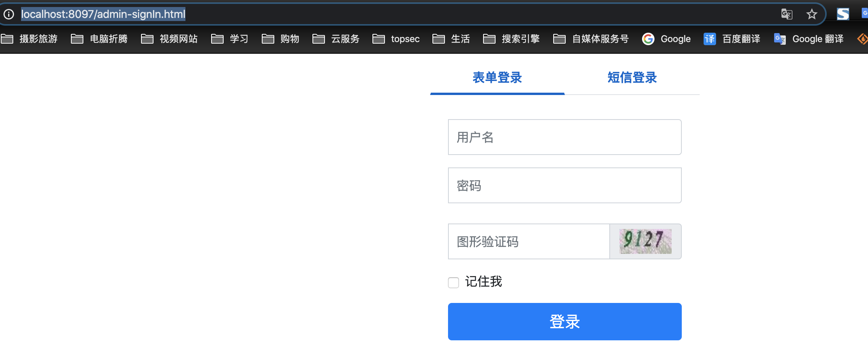
Task: Click the orange flame extension icon
Action: pyautogui.click(x=863, y=39)
